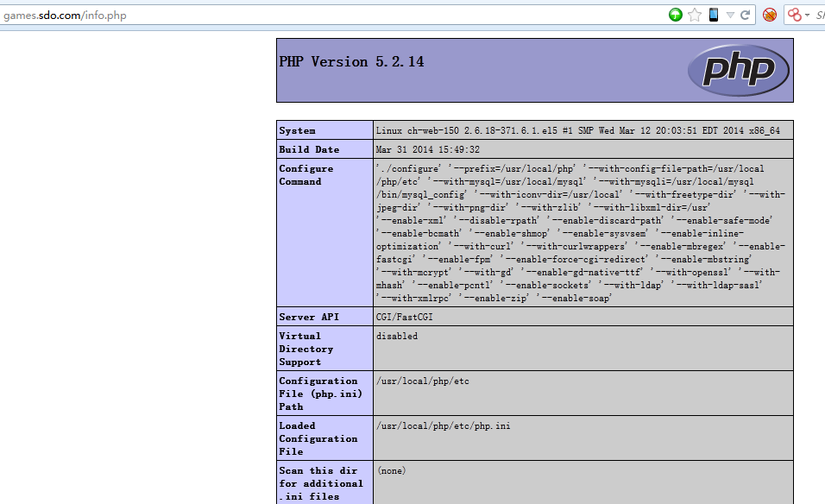Image resolution: width=825 pixels, height=504 pixels.
Task: Click the 'Loaded Configuration File' label
Action: pos(318,438)
